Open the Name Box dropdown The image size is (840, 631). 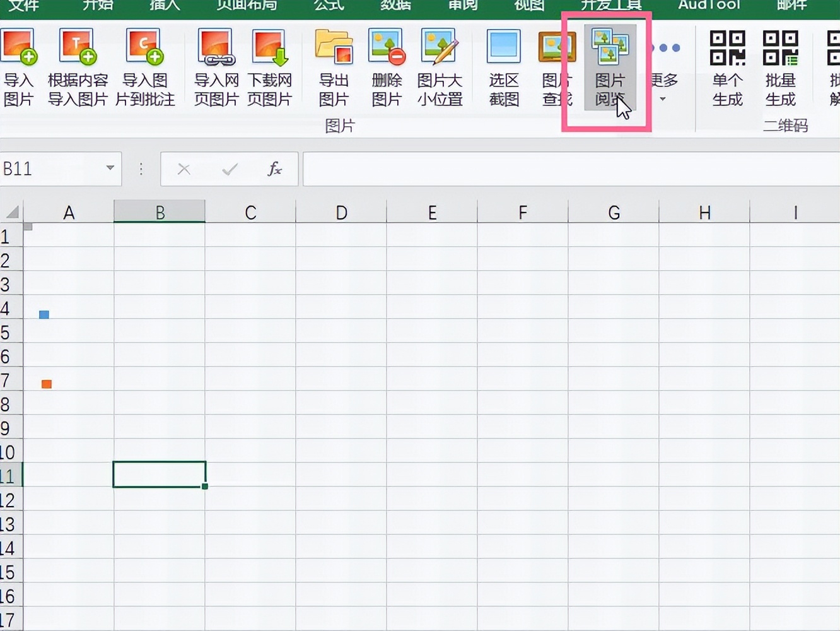108,168
